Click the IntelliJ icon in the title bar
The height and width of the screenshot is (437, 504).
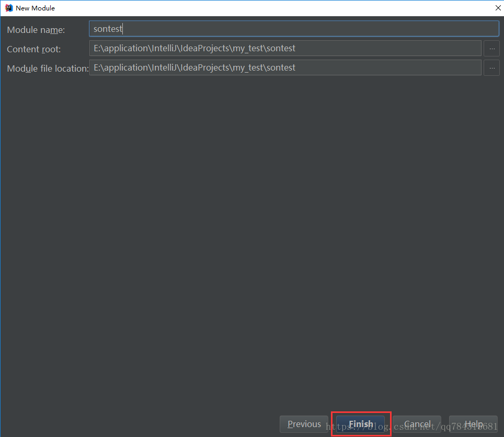click(x=9, y=8)
